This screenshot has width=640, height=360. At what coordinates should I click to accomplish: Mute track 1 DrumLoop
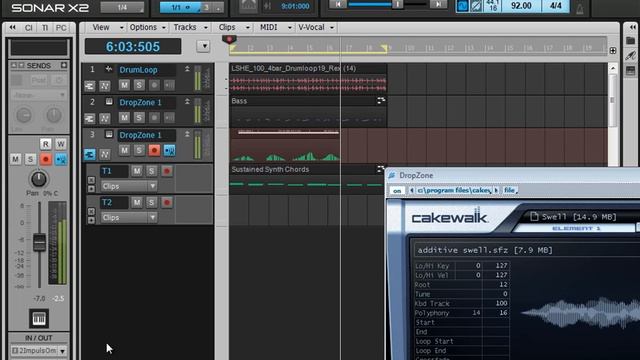point(124,85)
